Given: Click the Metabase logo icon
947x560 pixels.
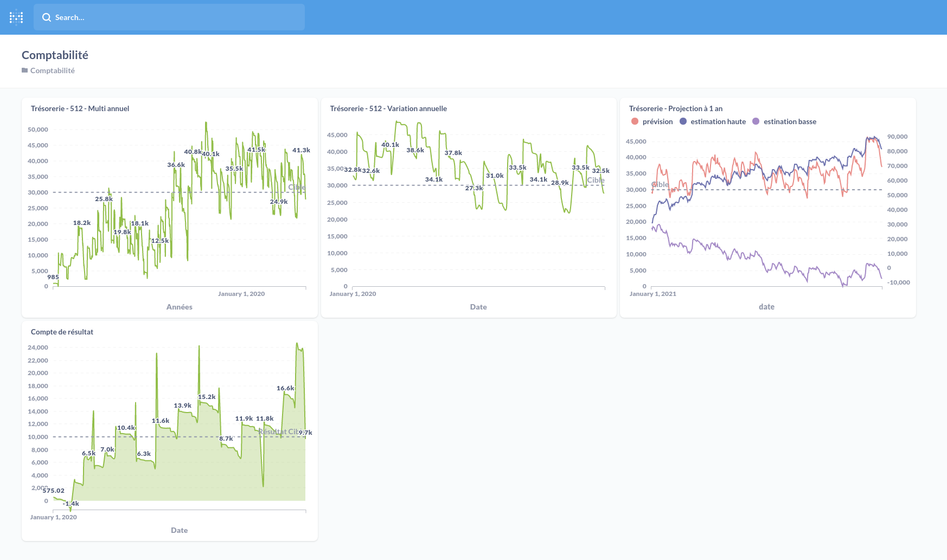Looking at the screenshot, I should [x=16, y=17].
